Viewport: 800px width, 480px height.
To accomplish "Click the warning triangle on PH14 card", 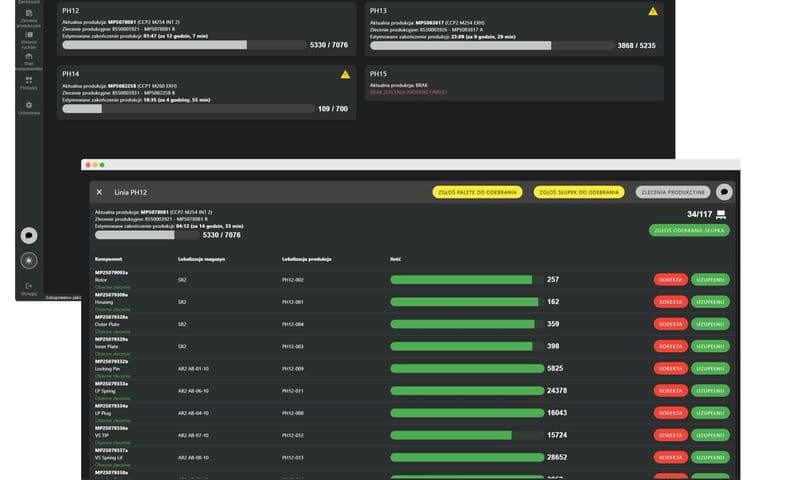I will pos(345,74).
